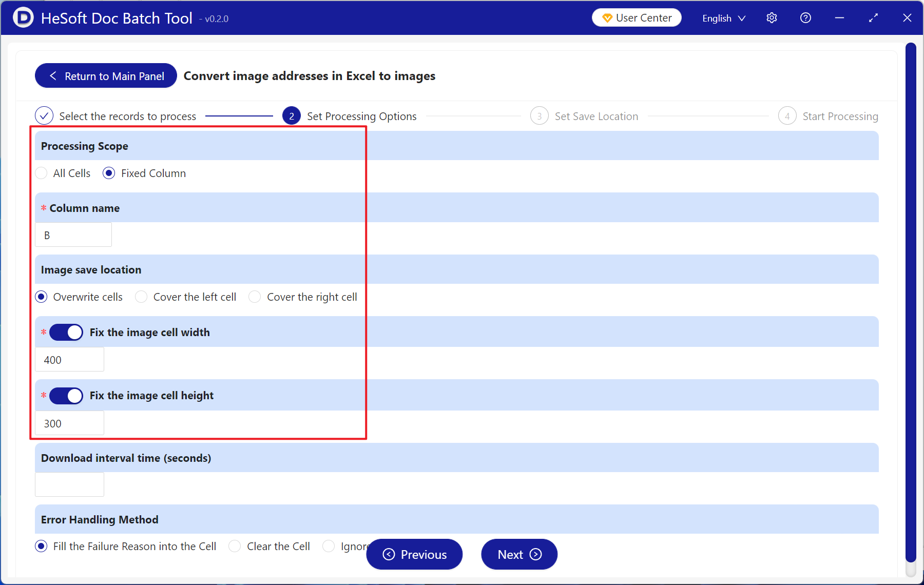Open the English language dropdown

coord(724,18)
